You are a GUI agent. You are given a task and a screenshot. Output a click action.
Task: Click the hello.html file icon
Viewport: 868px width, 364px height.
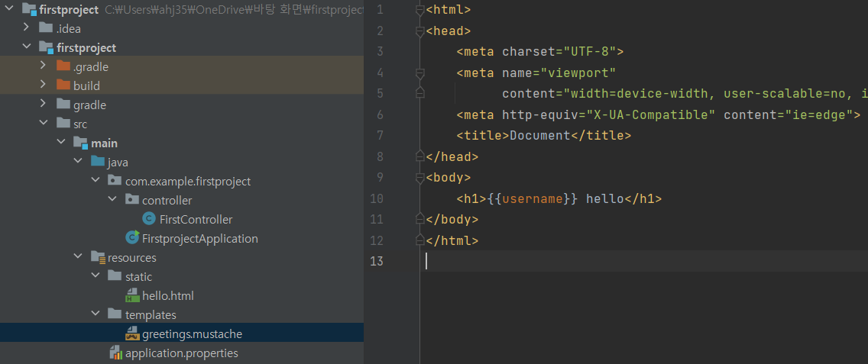131,295
